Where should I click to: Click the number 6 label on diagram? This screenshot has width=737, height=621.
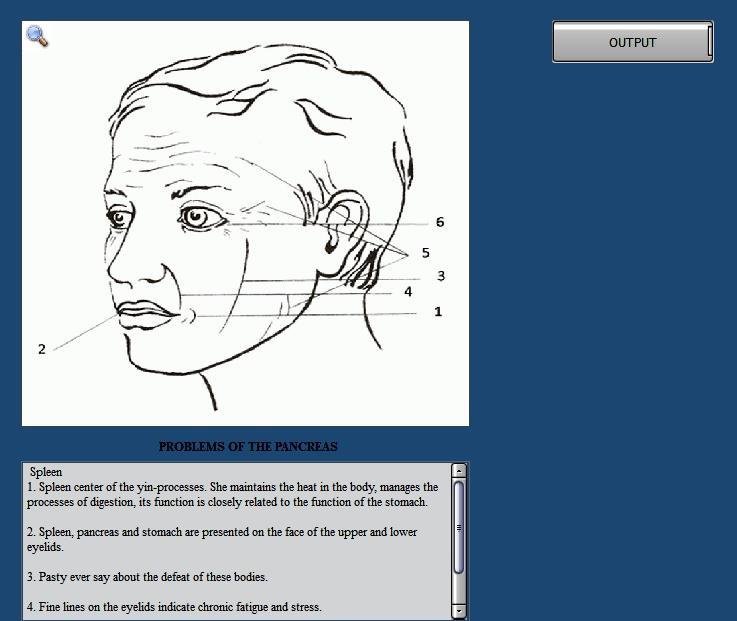click(x=439, y=222)
